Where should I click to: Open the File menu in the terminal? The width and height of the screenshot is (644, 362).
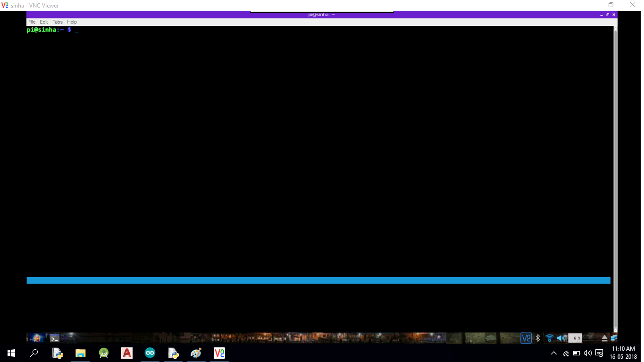point(32,22)
